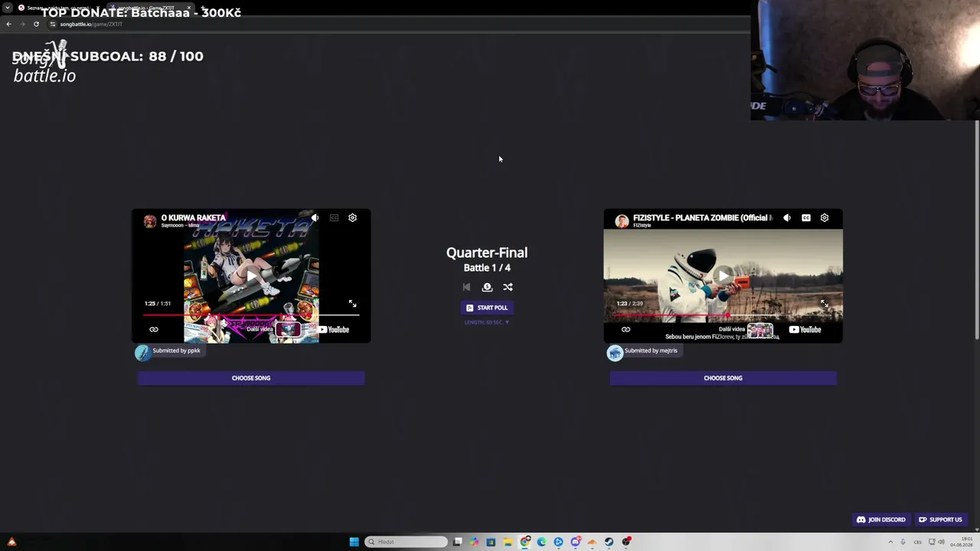This screenshot has width=980, height=551.
Task: Mute the PLANETA ZOMBIE video
Action: [x=787, y=218]
